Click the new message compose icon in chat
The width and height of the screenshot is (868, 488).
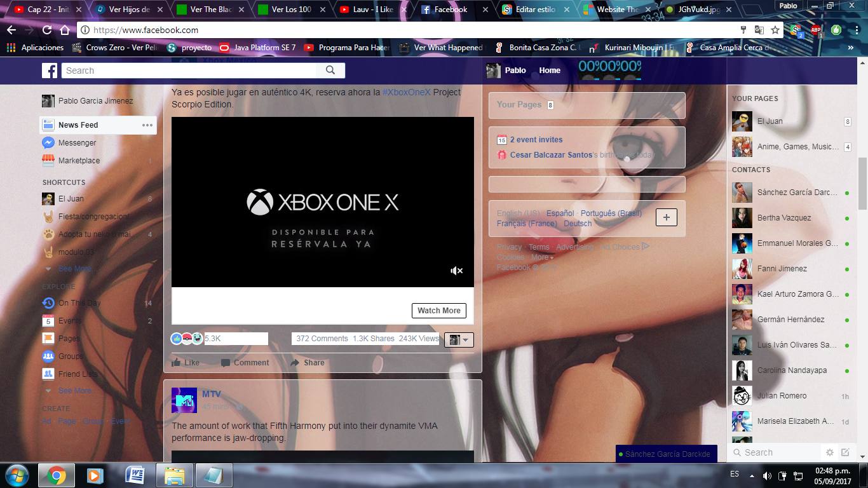[845, 452]
